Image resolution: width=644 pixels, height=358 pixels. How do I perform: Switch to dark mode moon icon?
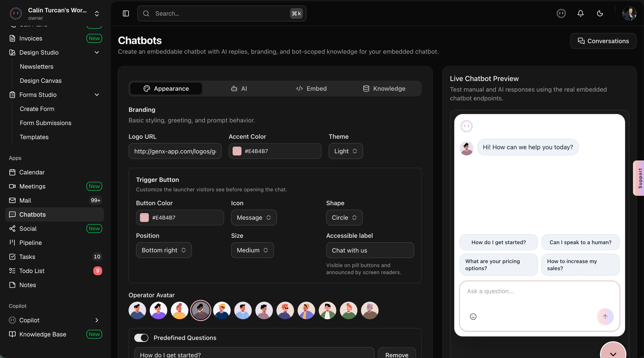tap(600, 13)
